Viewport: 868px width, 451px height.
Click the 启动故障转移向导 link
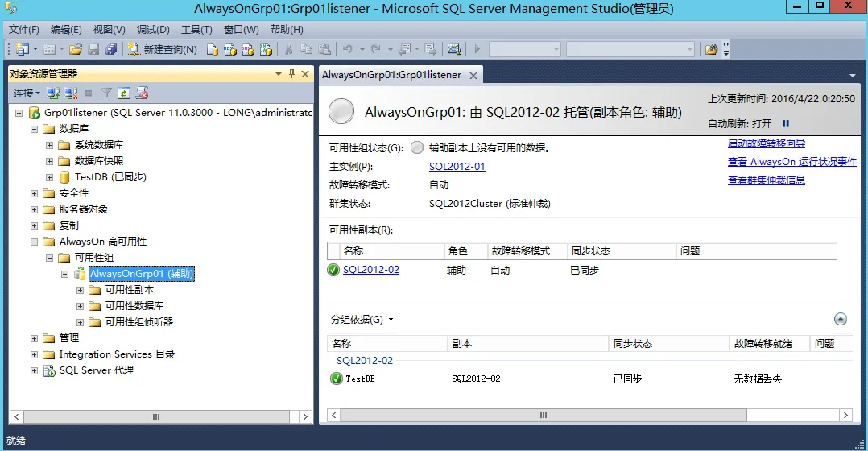(767, 143)
